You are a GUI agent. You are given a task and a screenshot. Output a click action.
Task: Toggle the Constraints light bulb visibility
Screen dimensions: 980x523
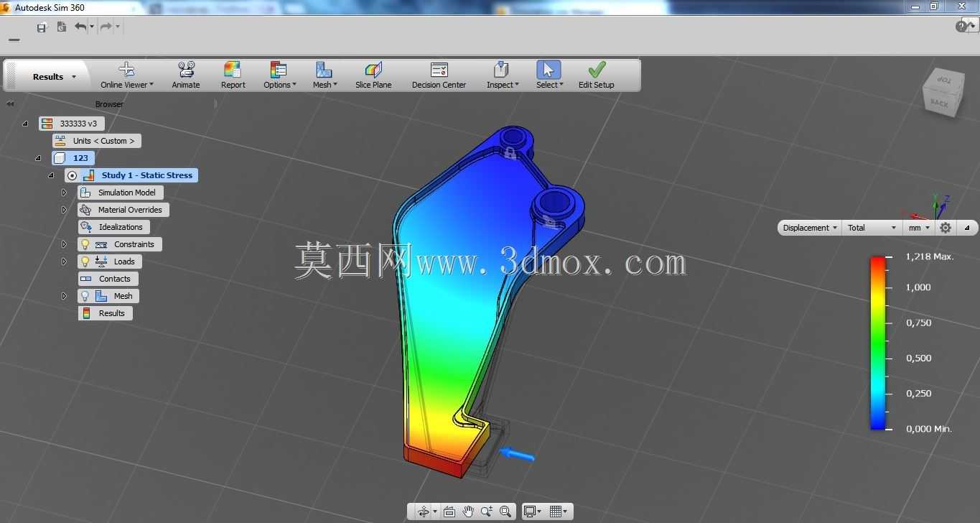coord(85,244)
